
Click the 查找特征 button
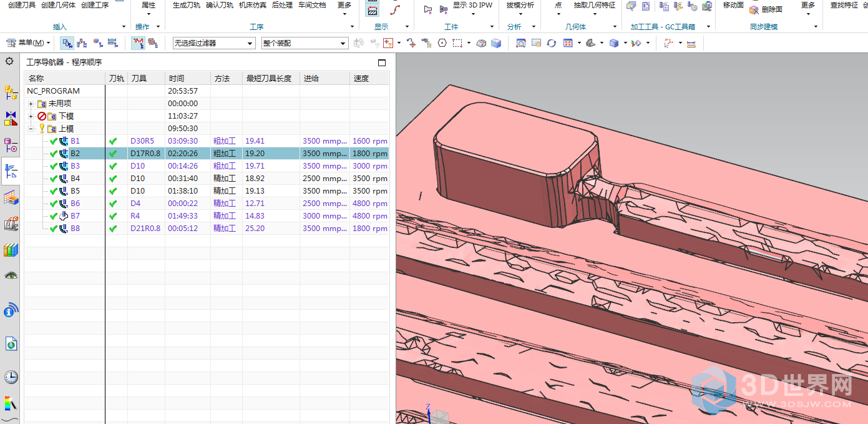point(844,5)
